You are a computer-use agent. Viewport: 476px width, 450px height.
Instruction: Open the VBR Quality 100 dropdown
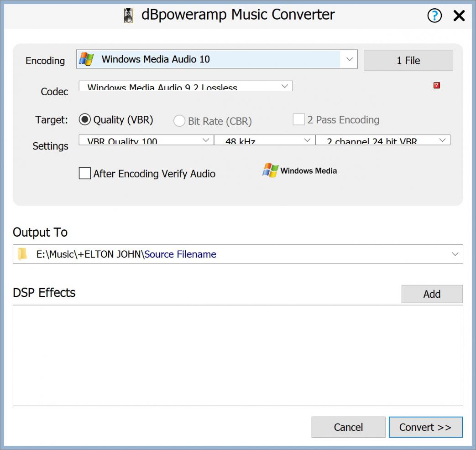point(206,140)
